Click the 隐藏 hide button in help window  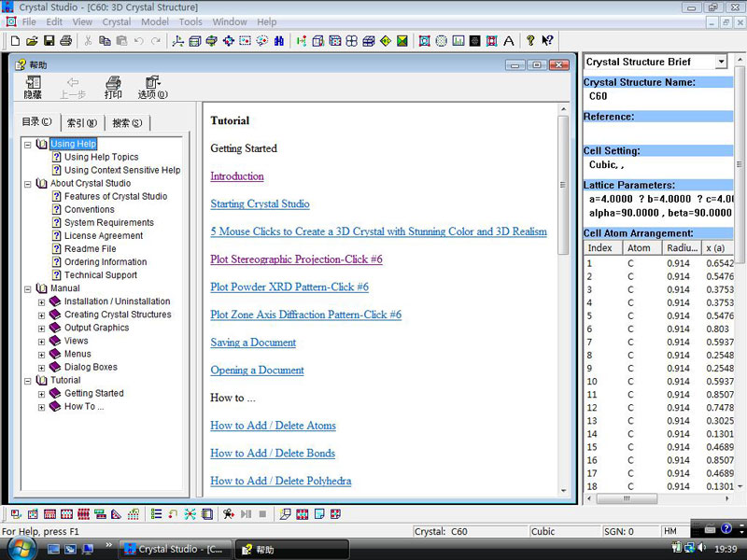tap(33, 87)
